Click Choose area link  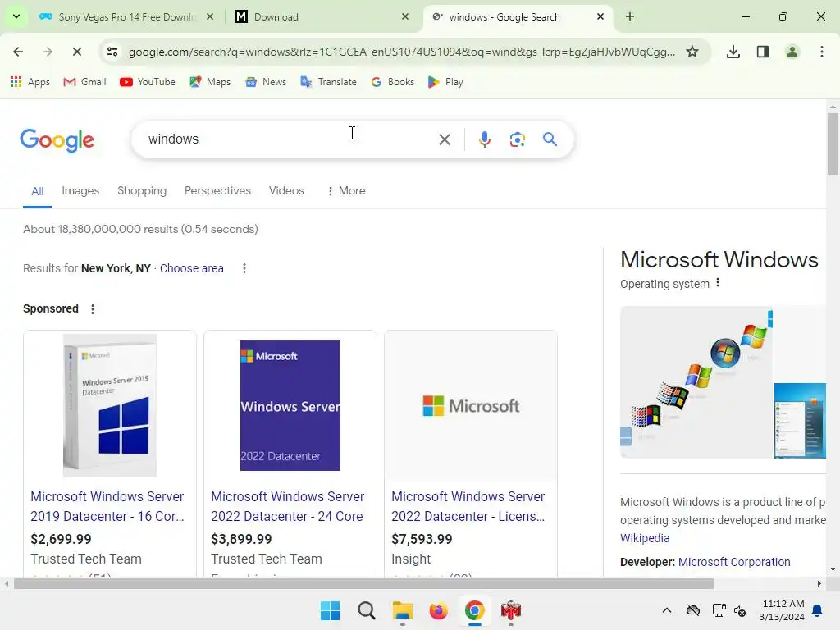tap(192, 268)
